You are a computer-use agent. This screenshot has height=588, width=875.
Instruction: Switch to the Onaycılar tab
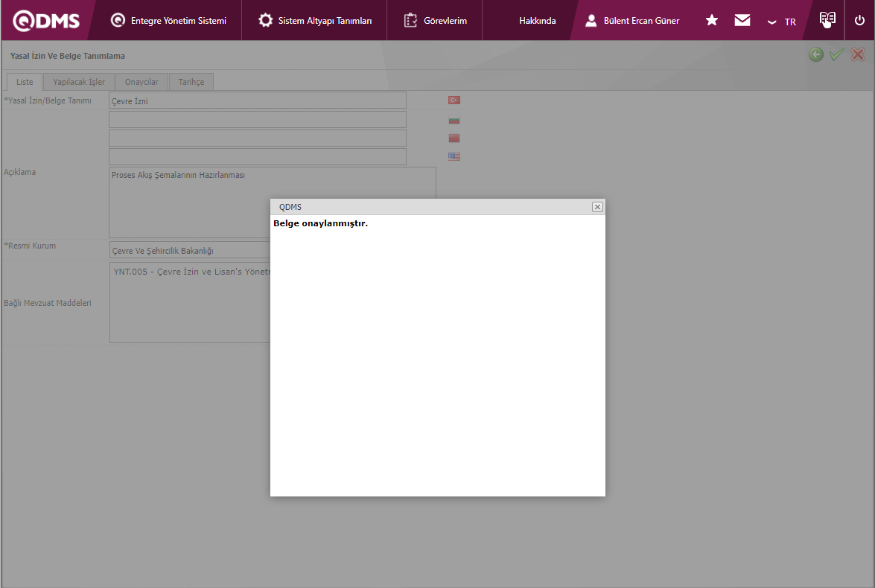click(x=141, y=82)
